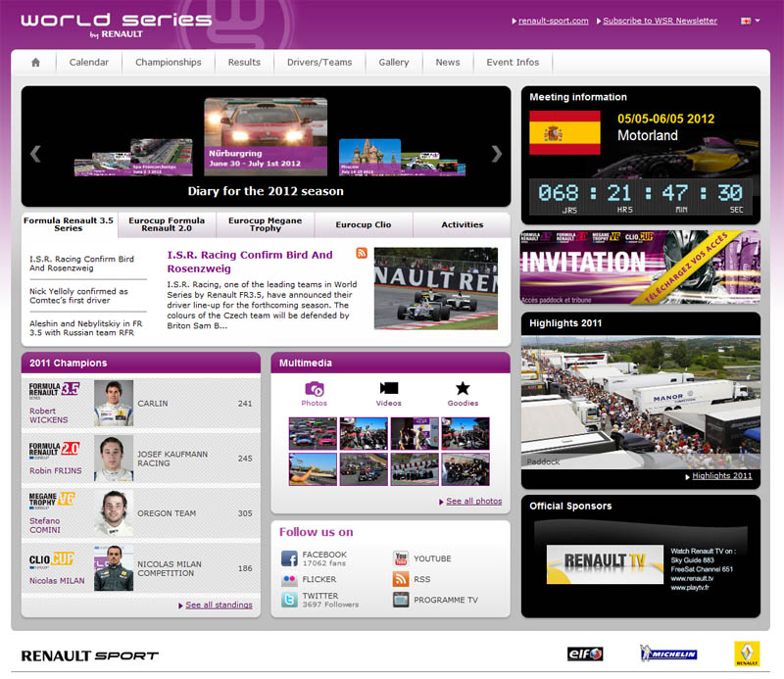784x679 pixels.
Task: Click the Renault TV sponsor banner
Action: click(x=605, y=564)
